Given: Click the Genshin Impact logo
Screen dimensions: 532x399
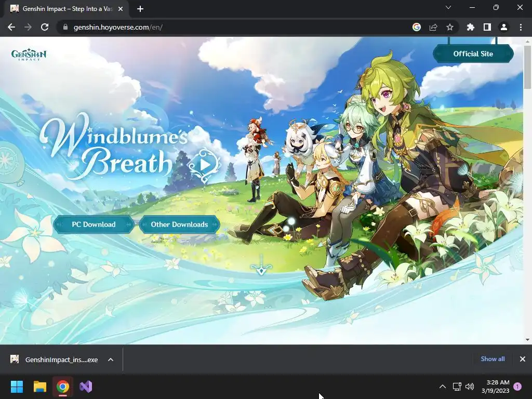Looking at the screenshot, I should [x=29, y=54].
